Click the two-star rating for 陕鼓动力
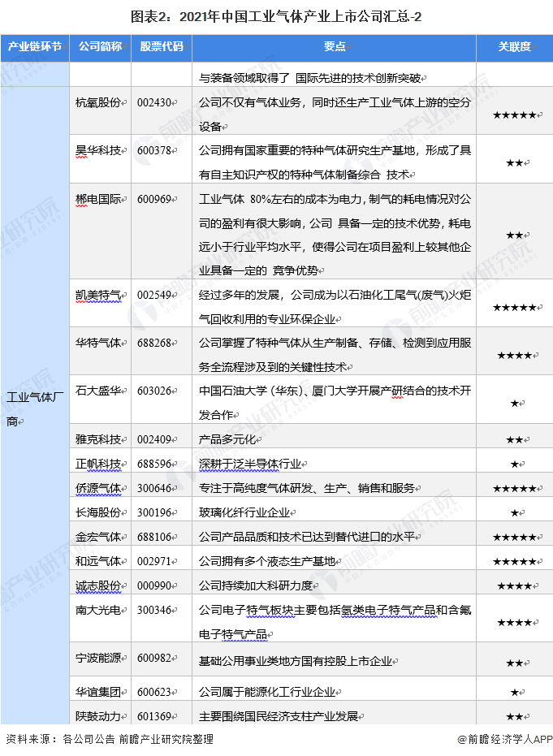The width and height of the screenshot is (553, 756). (x=515, y=717)
